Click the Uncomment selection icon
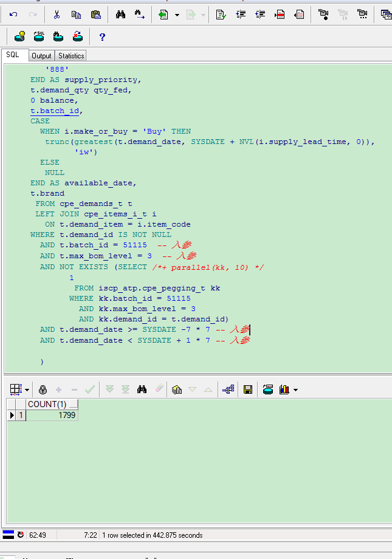Screen dimensions: 392x559 coord(299,15)
